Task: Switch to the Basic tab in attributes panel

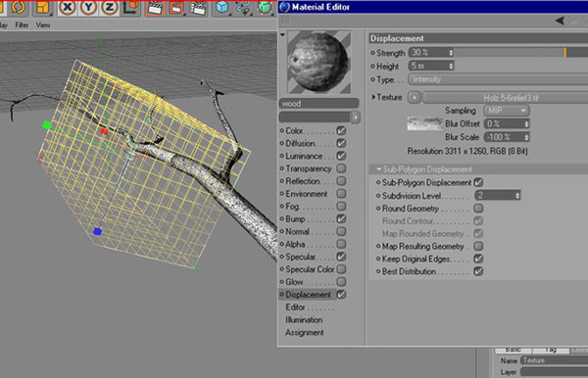Action: [513, 351]
